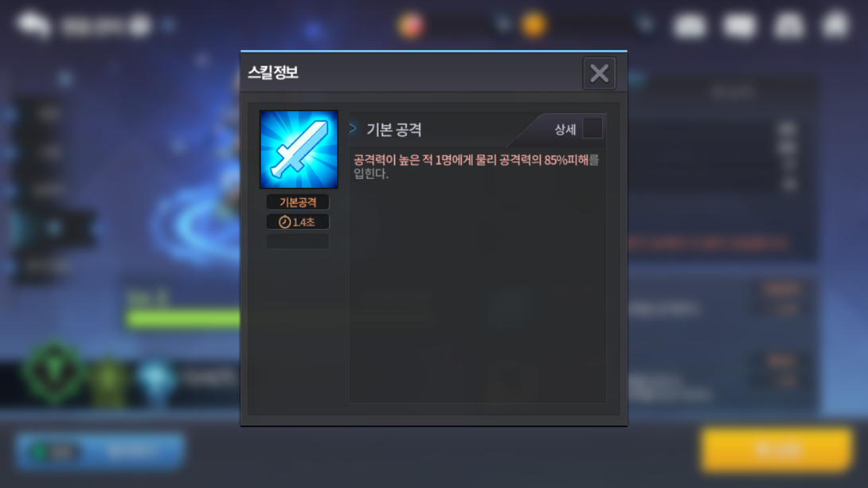Expand the arrow beside 기본 공격 title

click(353, 128)
